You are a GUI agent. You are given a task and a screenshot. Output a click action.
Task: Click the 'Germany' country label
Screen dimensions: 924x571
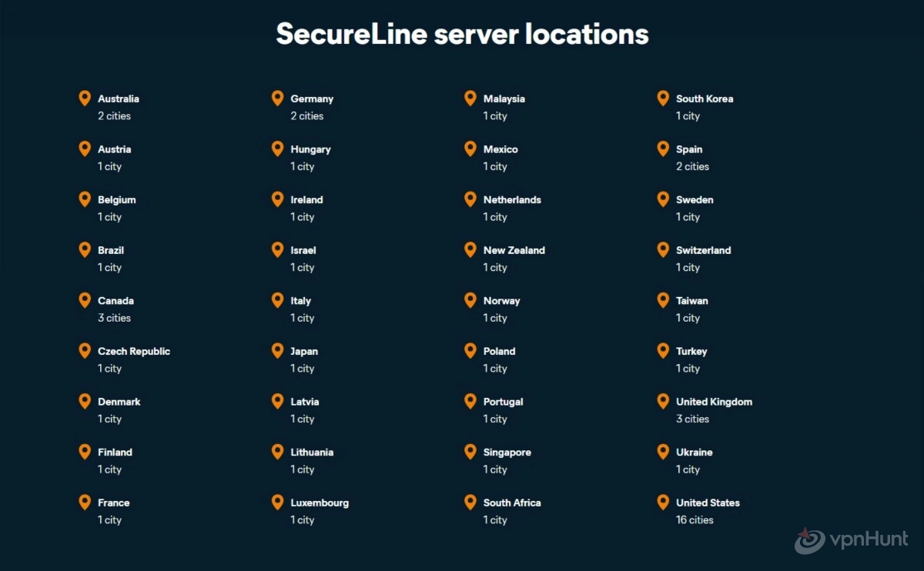(x=312, y=99)
